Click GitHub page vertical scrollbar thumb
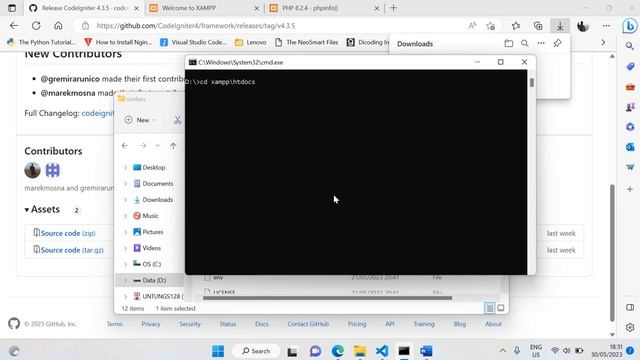This screenshot has height=360, width=640. click(612, 253)
